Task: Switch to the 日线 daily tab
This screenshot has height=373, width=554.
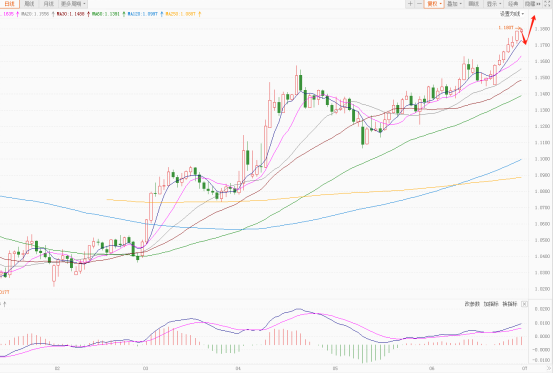Action: (10, 4)
